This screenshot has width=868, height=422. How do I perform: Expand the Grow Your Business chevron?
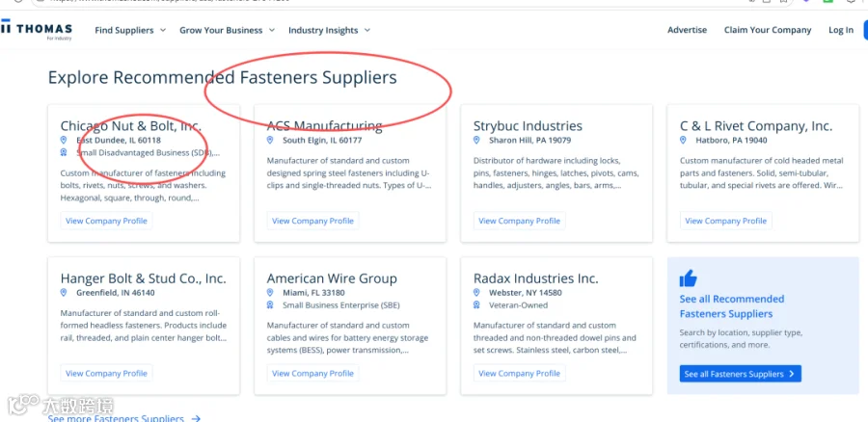point(272,31)
